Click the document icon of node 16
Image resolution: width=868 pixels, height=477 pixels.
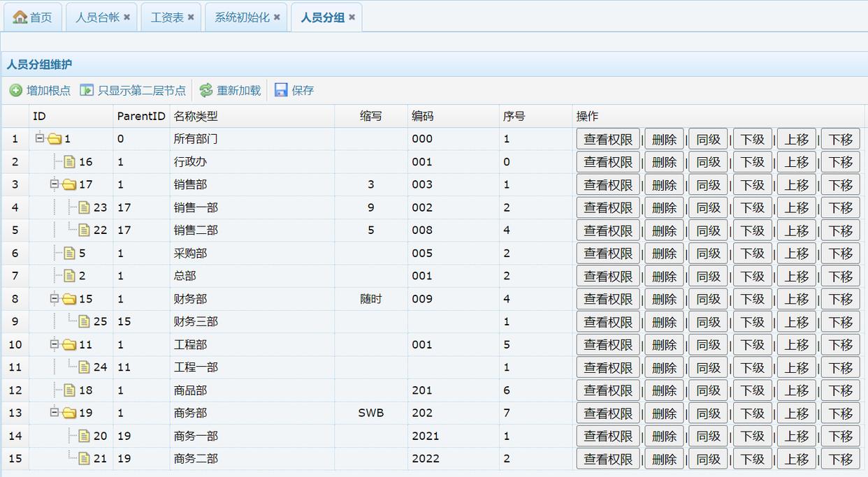[69, 162]
